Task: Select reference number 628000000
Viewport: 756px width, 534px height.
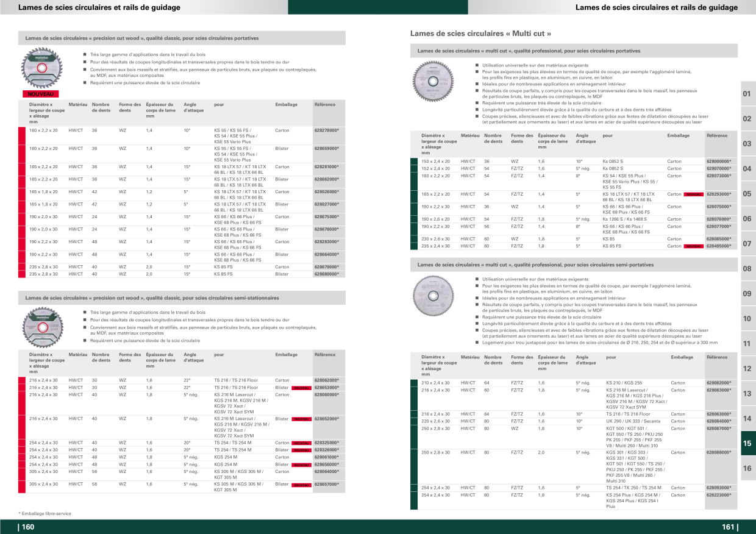Action: tap(719, 161)
